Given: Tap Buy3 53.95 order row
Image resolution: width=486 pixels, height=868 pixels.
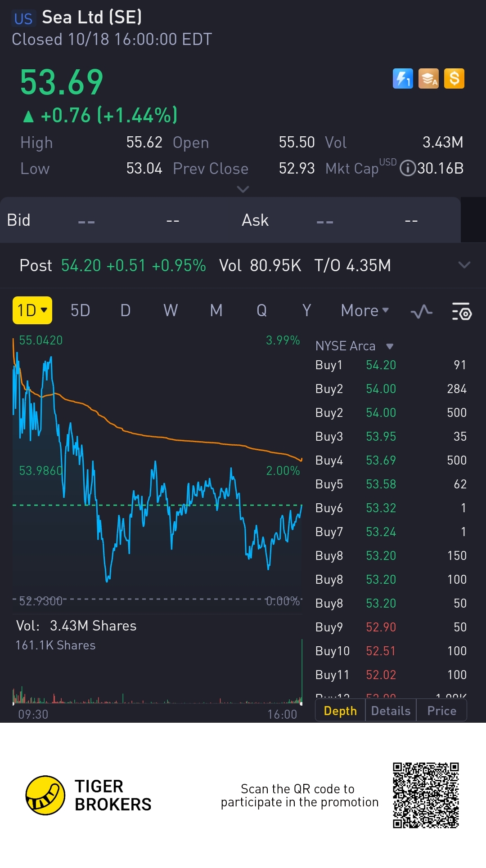Looking at the screenshot, I should click(391, 436).
